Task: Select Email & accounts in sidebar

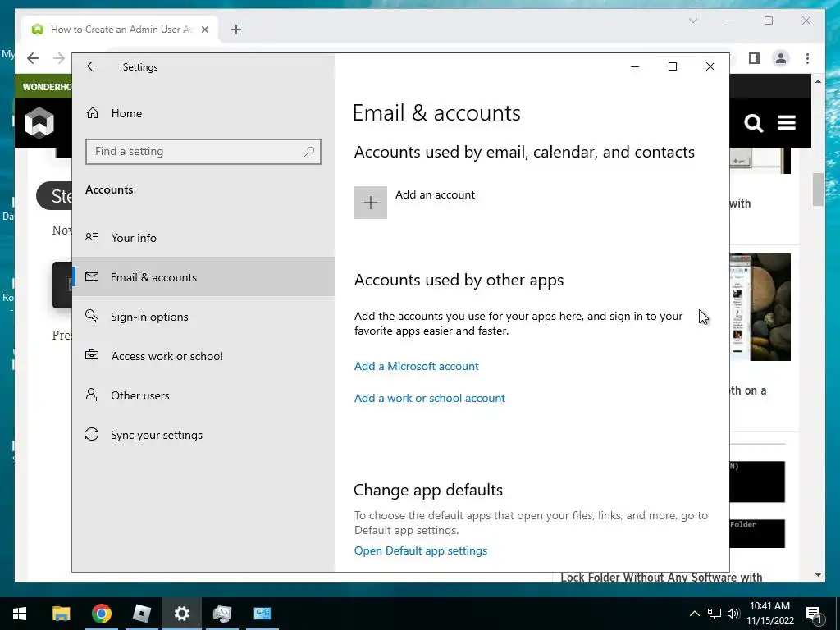Action: 203,277
